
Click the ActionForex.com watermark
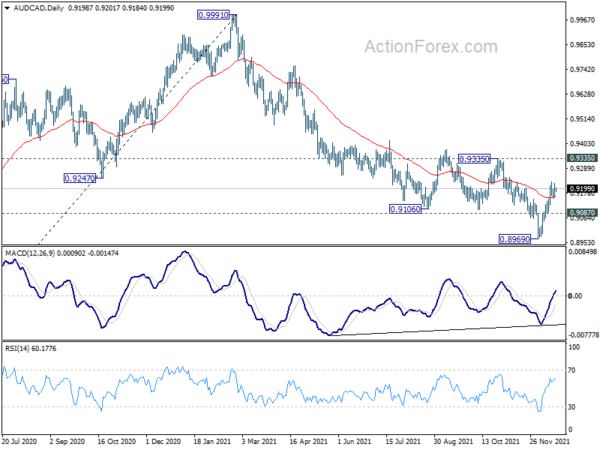(x=431, y=47)
